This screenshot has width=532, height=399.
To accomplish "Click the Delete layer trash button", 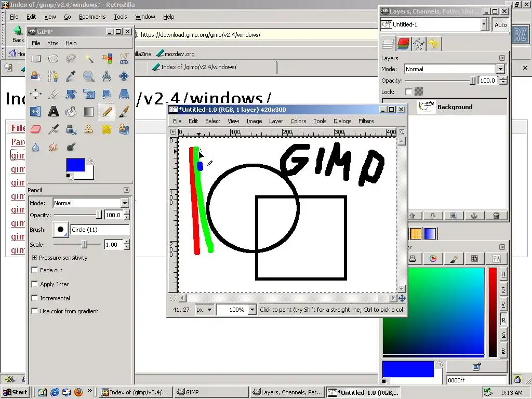I will 496,216.
